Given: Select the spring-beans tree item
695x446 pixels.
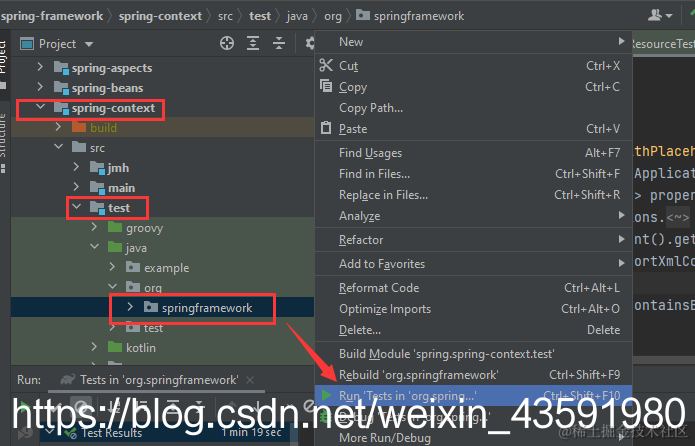Looking at the screenshot, I should click(107, 88).
